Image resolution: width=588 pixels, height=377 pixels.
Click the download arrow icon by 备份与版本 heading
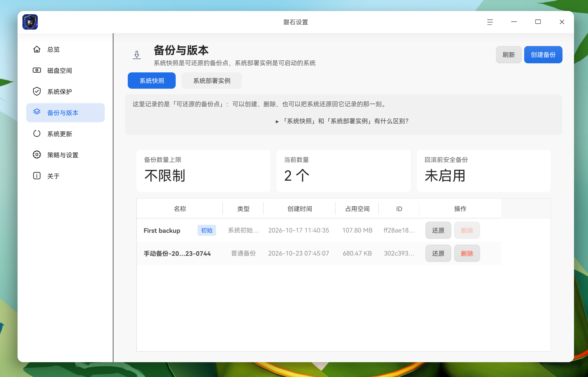coord(137,55)
